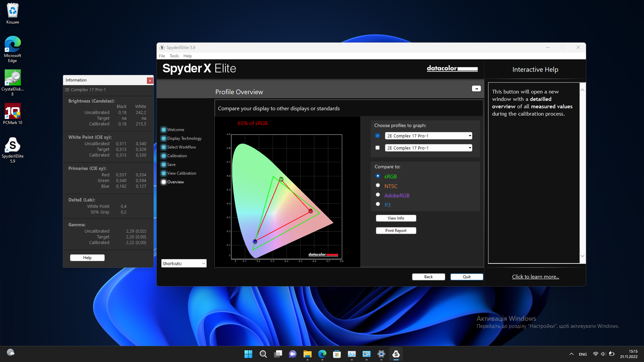Viewport: 644px width, 362px height.
Task: Check the second profile checkbox
Action: click(x=378, y=148)
